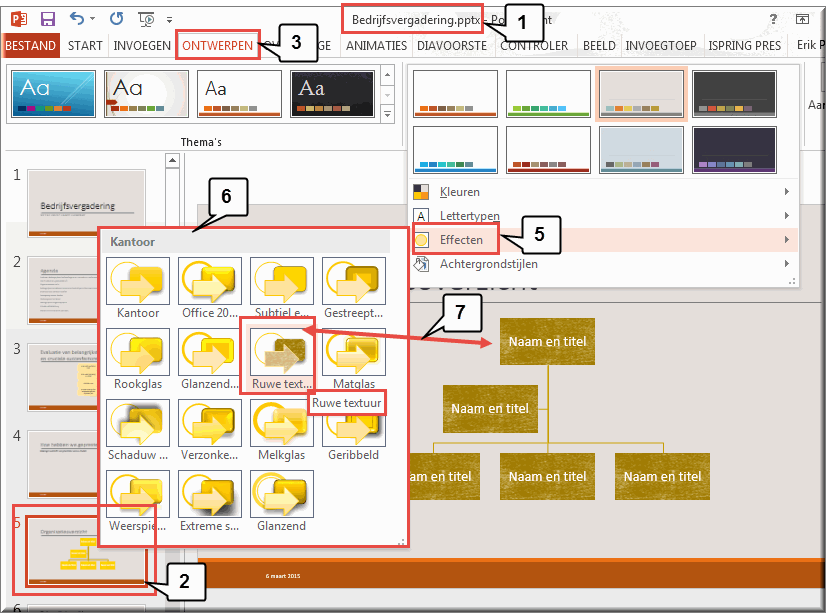Select the blue theme thumbnail

[53, 94]
